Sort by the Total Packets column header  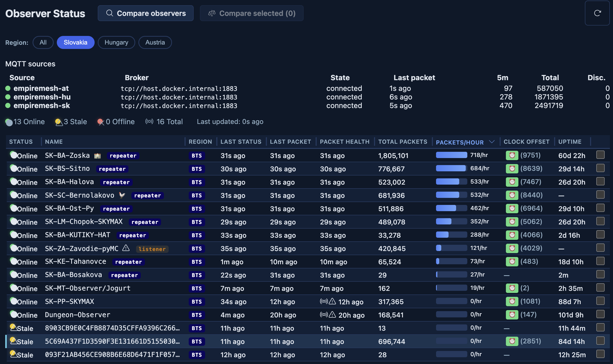pyautogui.click(x=403, y=142)
